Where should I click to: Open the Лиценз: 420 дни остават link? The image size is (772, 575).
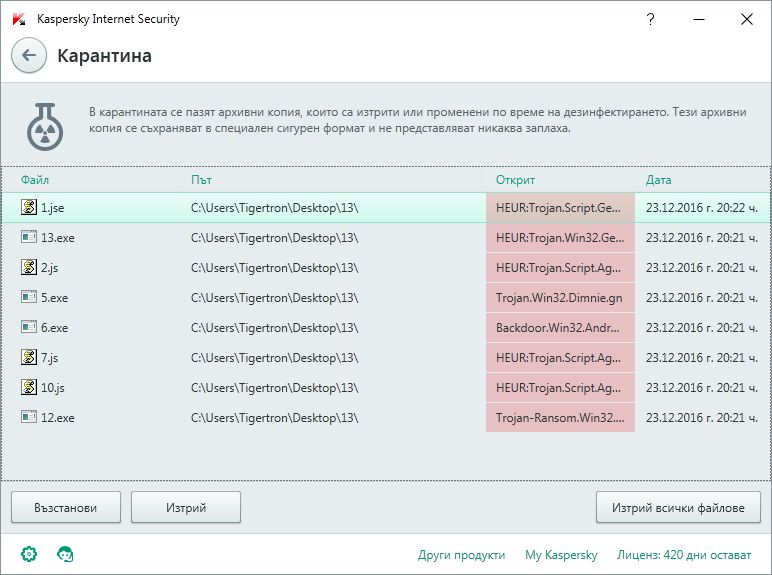(684, 555)
